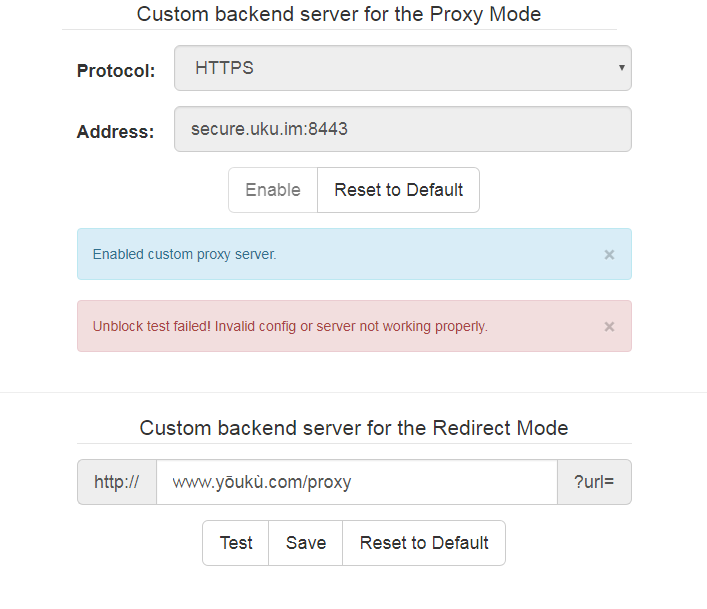Close the red 'Unblock test failed' alert

(x=609, y=327)
